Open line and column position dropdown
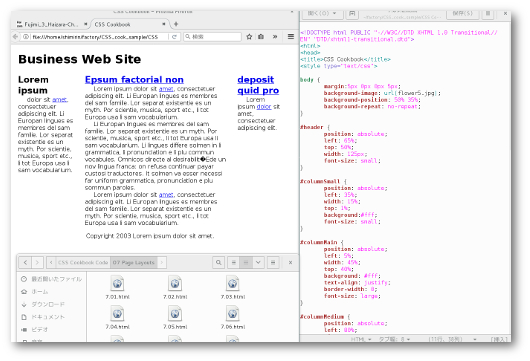The image size is (530, 361). coord(452,339)
